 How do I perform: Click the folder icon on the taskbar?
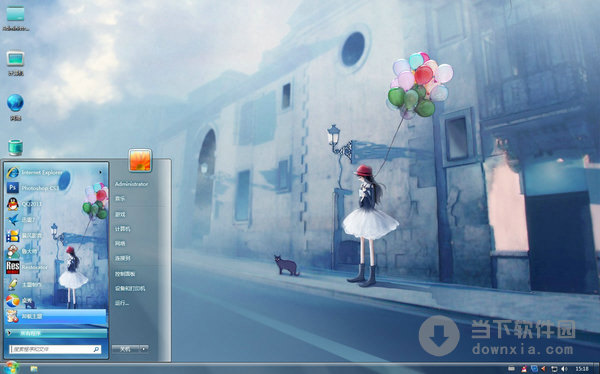[x=34, y=368]
